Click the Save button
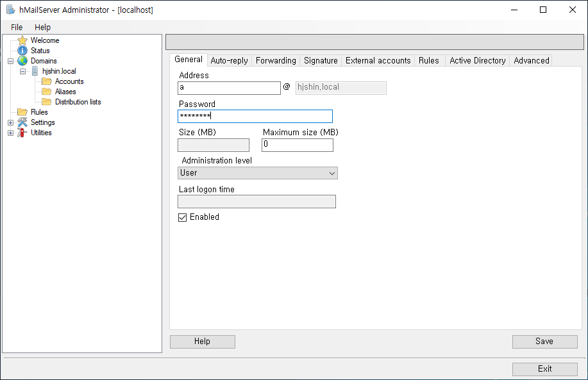Screen dimensions: 588x380 coord(544,342)
